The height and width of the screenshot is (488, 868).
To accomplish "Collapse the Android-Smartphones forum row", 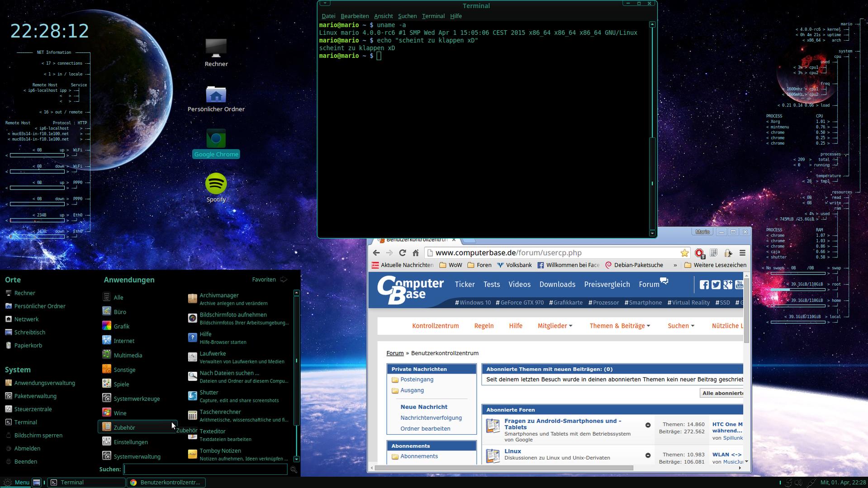I will click(x=648, y=425).
